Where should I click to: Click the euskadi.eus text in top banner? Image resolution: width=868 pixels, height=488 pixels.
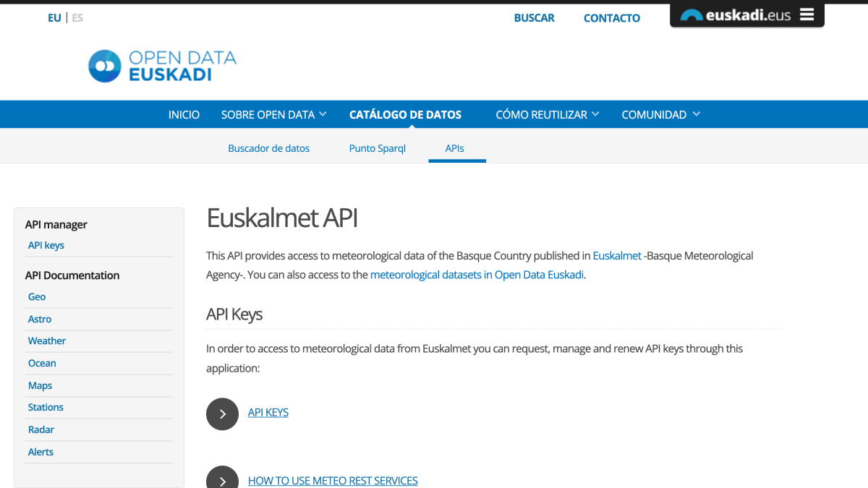point(749,15)
